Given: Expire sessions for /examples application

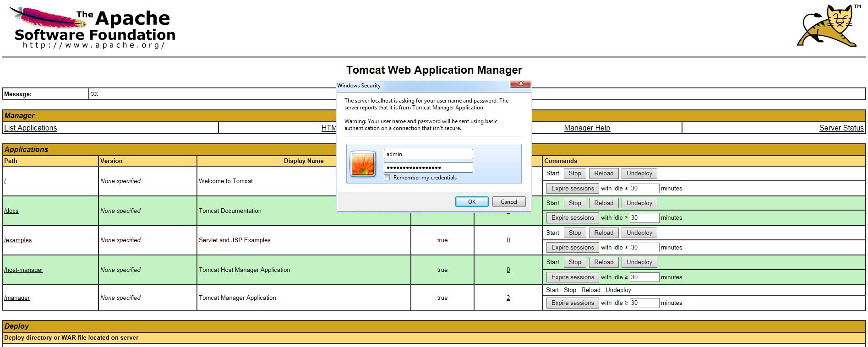Looking at the screenshot, I should point(573,248).
